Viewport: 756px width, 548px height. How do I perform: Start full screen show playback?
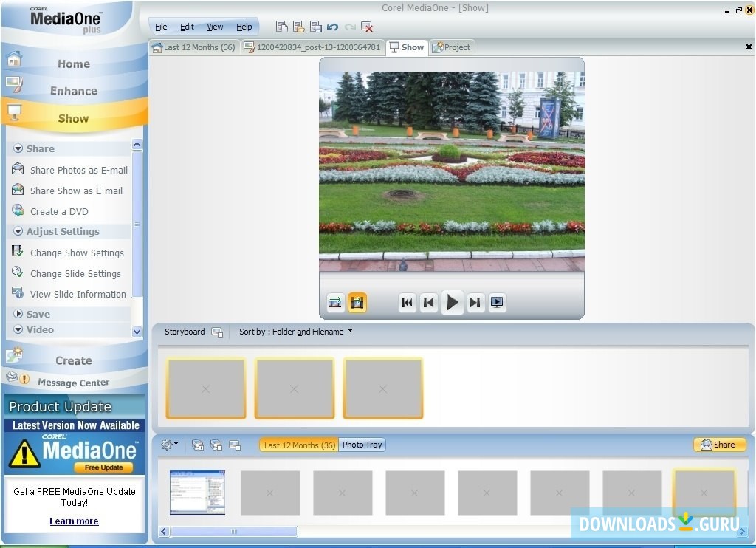click(x=498, y=302)
